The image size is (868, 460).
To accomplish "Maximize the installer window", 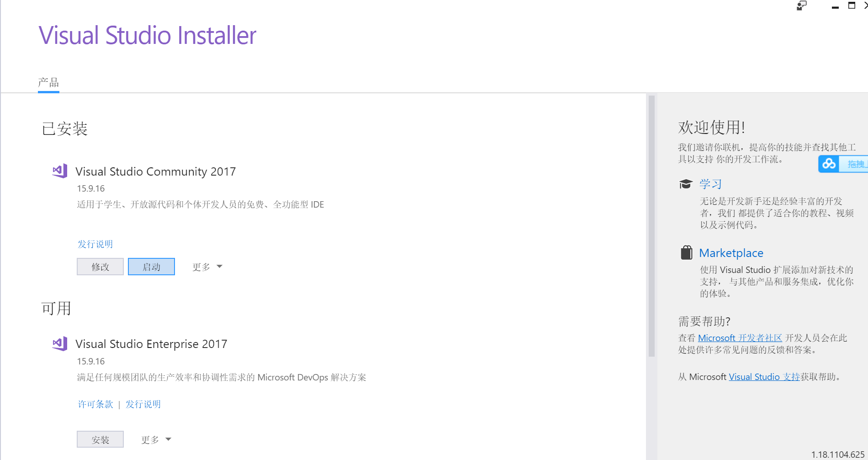I will tap(852, 5).
